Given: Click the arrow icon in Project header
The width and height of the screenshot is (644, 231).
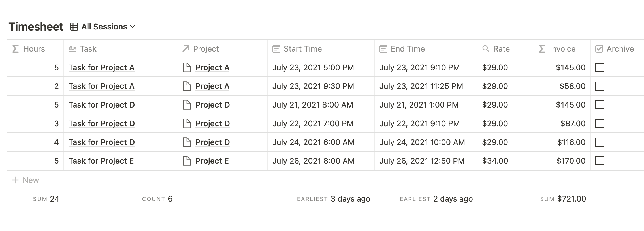Looking at the screenshot, I should (x=186, y=49).
